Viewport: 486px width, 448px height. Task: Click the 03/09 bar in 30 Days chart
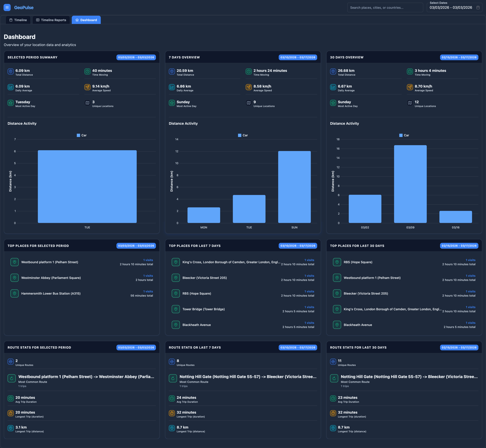click(x=410, y=184)
